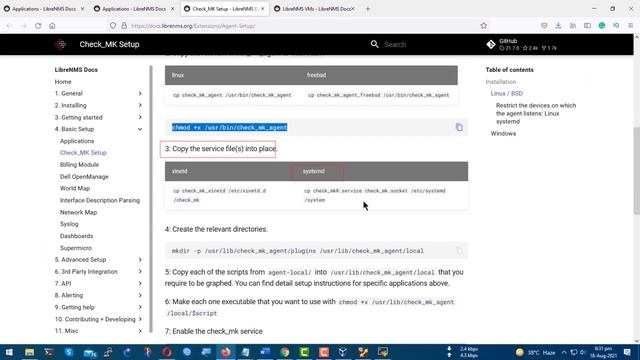Close the first Applications tab
Image resolution: width=640 pixels, height=360 pixels.
(82, 9)
